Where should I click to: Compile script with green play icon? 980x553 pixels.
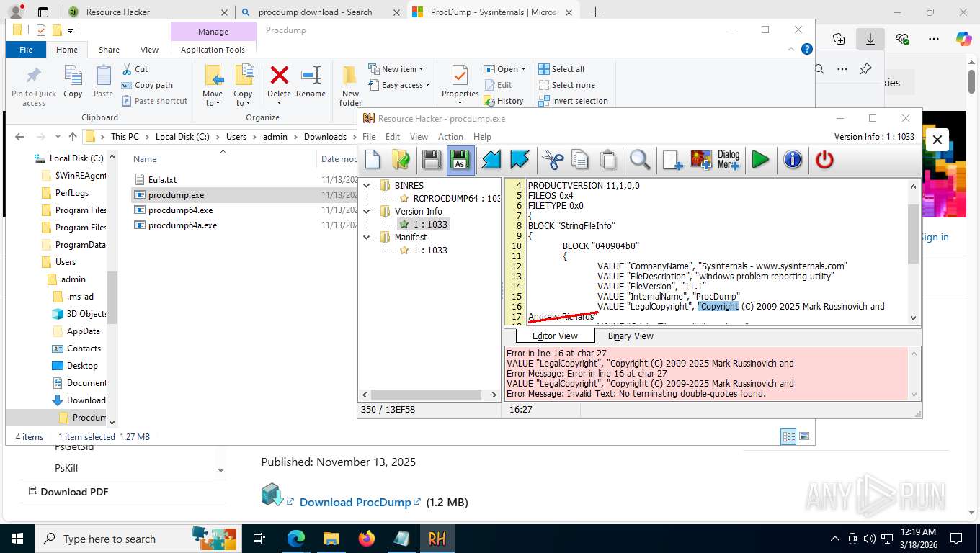tap(759, 160)
